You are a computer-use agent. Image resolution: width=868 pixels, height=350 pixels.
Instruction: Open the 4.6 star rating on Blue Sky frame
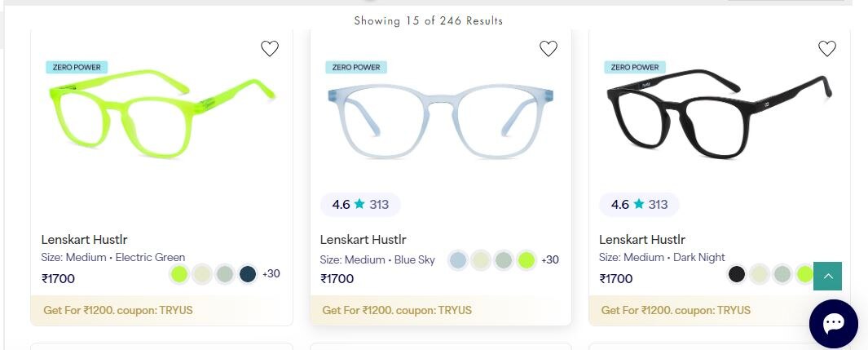360,205
